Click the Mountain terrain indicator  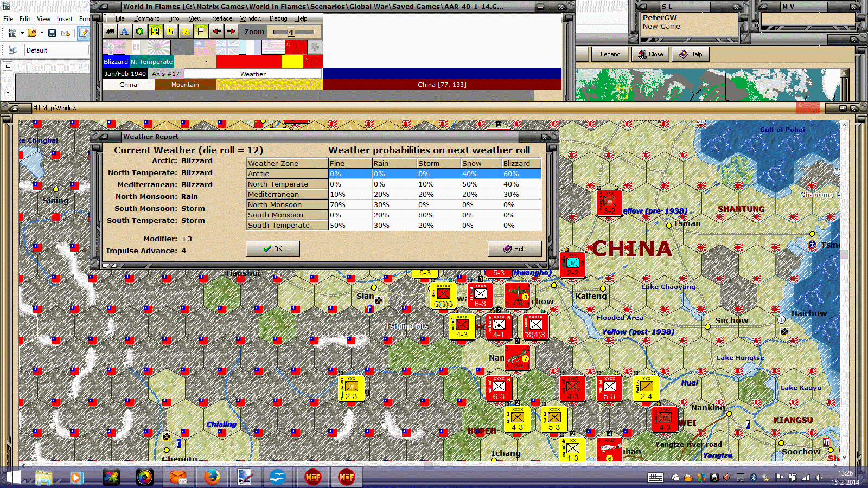click(x=185, y=85)
